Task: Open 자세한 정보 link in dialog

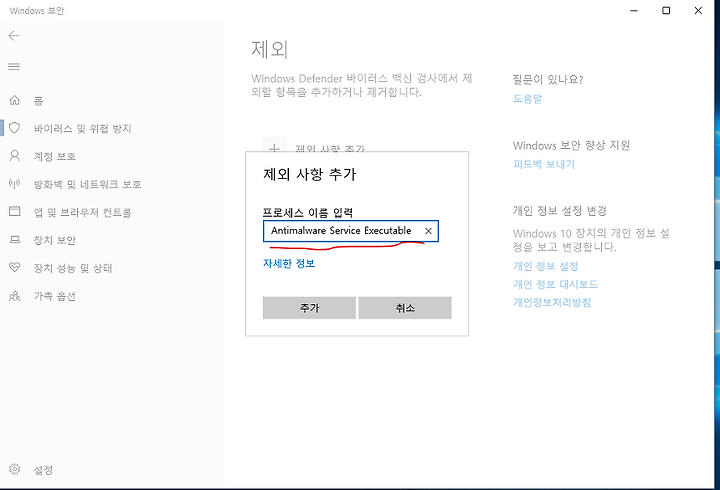Action: (289, 263)
